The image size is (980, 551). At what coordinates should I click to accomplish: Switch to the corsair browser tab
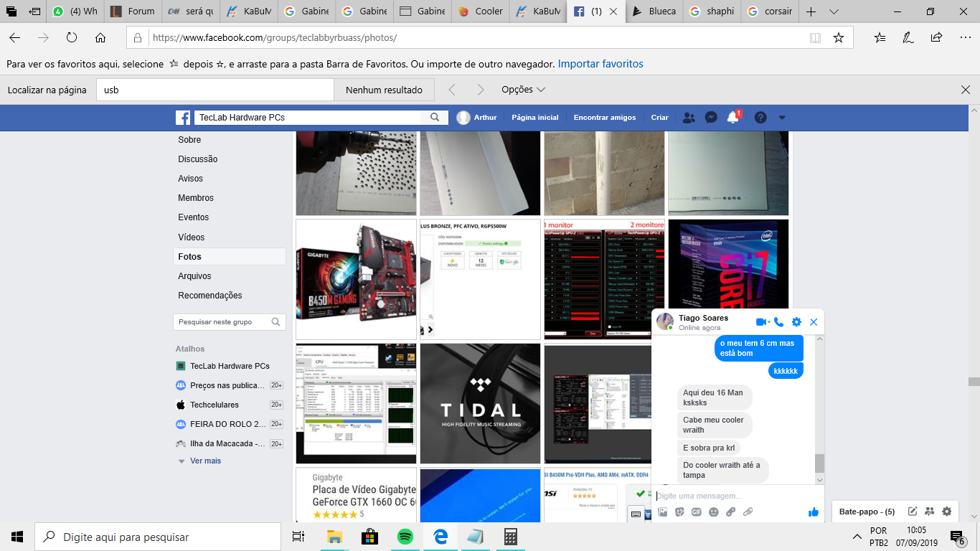pos(770,11)
